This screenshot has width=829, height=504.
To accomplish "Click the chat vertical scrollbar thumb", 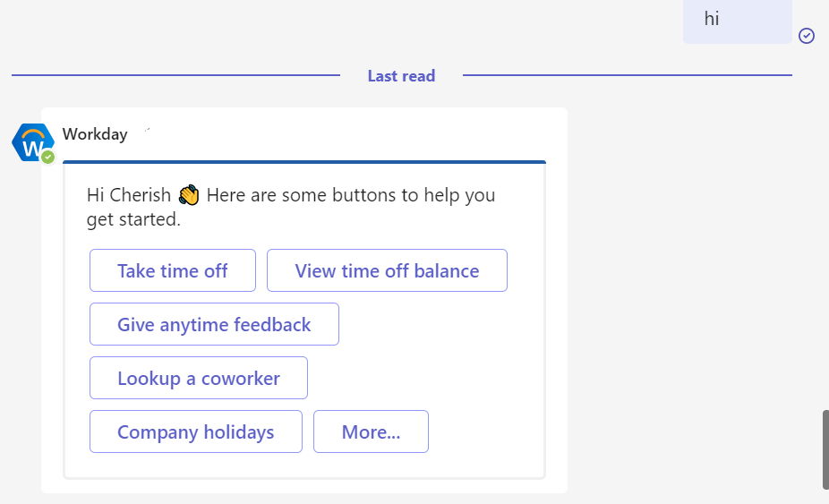I will [825, 449].
